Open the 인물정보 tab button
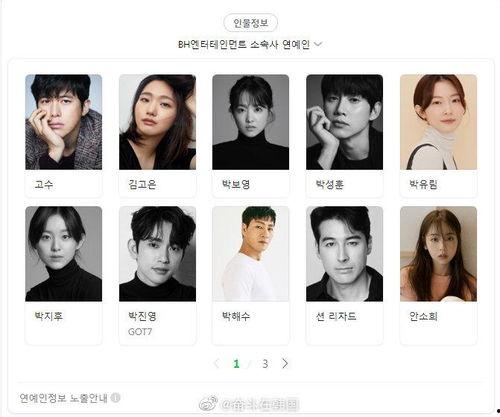The width and height of the screenshot is (500, 417). point(250,23)
